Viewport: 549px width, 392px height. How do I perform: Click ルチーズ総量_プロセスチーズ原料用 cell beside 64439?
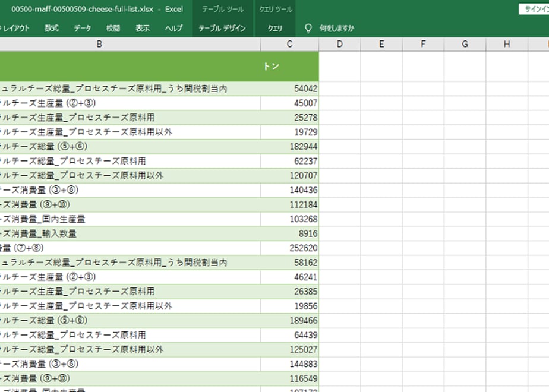click(130, 335)
